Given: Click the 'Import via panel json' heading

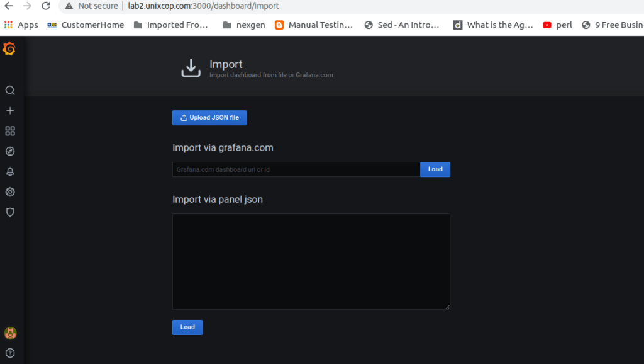Looking at the screenshot, I should [x=218, y=200].
